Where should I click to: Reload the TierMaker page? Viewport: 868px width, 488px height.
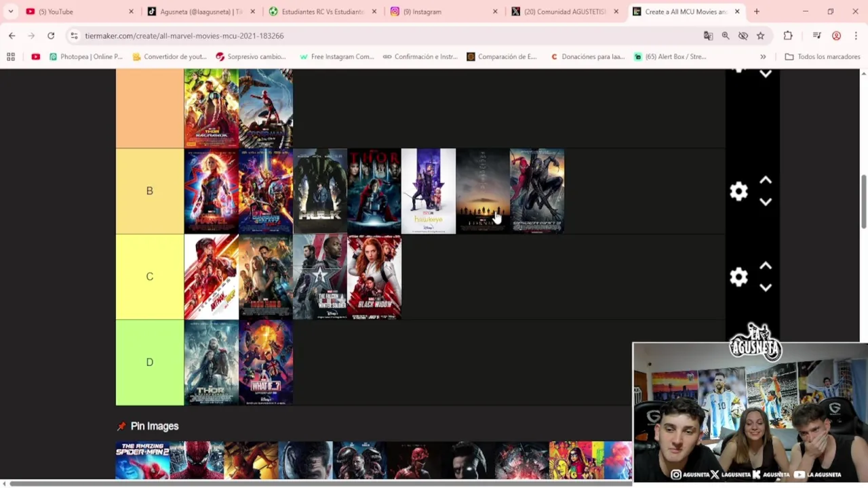[51, 35]
